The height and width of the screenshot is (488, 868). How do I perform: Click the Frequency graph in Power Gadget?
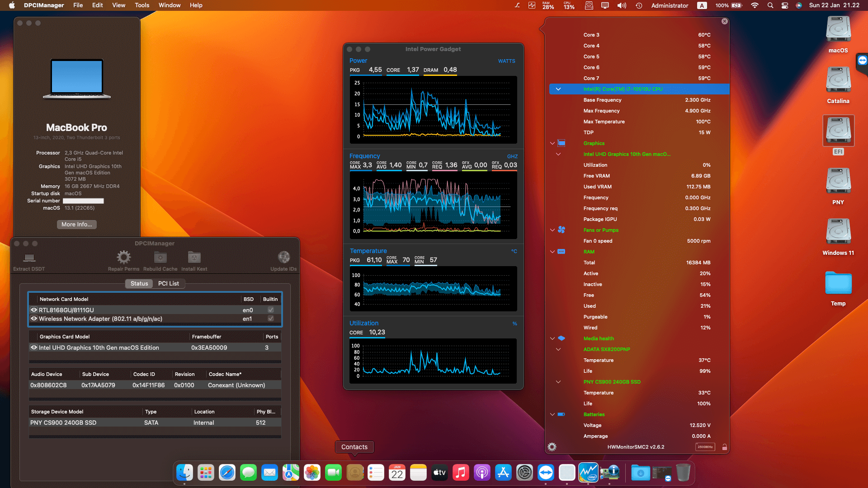pyautogui.click(x=434, y=206)
